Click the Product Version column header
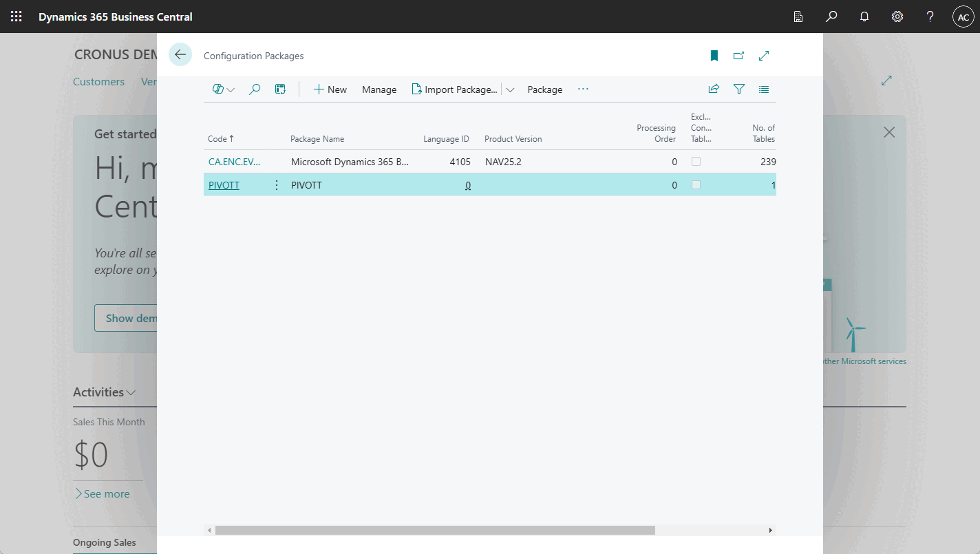Screen dimensions: 980x554 (x=513, y=138)
